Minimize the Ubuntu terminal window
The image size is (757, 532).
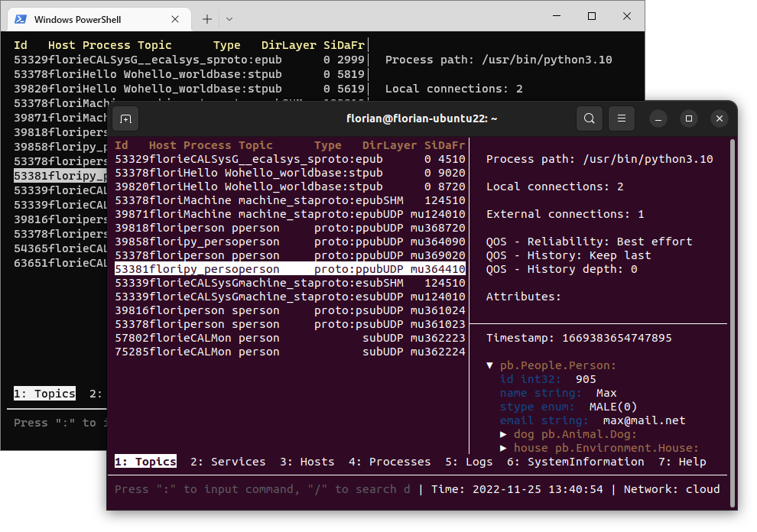pyautogui.click(x=659, y=118)
